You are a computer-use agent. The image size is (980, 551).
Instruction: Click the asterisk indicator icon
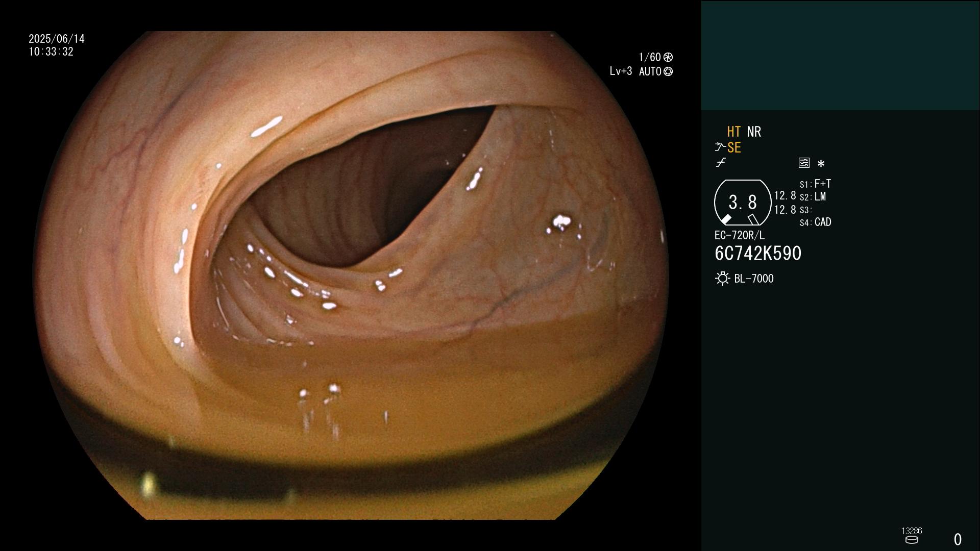(x=821, y=164)
